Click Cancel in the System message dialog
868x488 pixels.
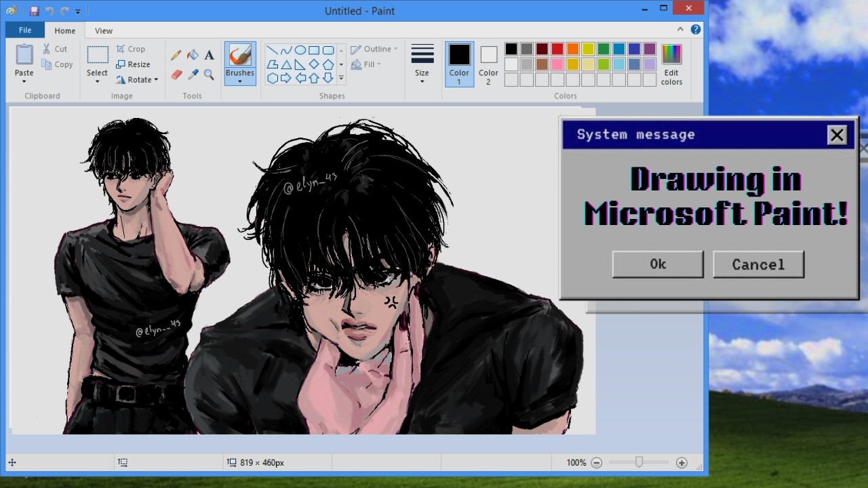(758, 264)
